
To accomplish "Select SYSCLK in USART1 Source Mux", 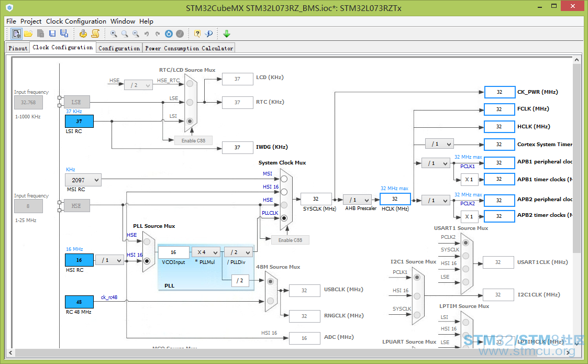I will (466, 256).
